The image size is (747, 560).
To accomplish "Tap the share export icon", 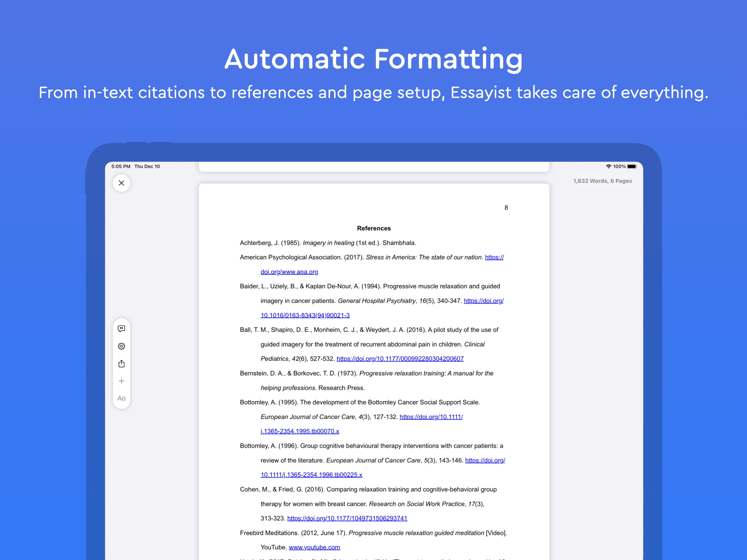I will coord(121,363).
